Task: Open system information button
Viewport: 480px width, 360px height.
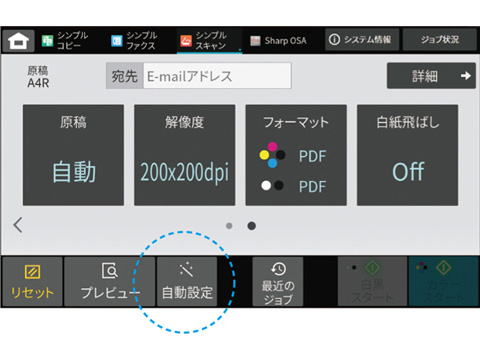Action: pyautogui.click(x=362, y=40)
